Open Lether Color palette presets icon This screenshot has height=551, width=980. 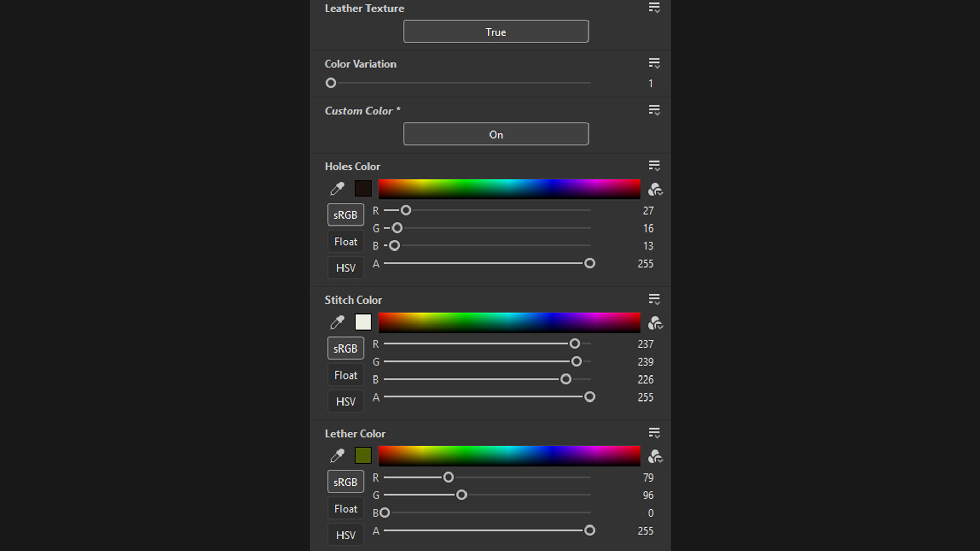655,457
